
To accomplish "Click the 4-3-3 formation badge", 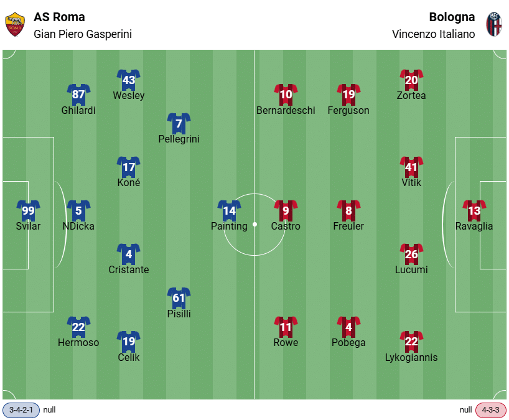I will [x=491, y=410].
